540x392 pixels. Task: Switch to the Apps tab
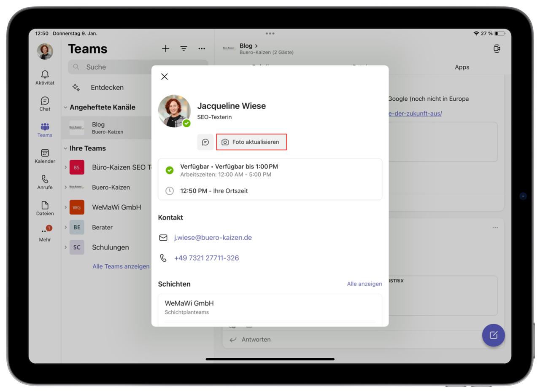pos(462,67)
